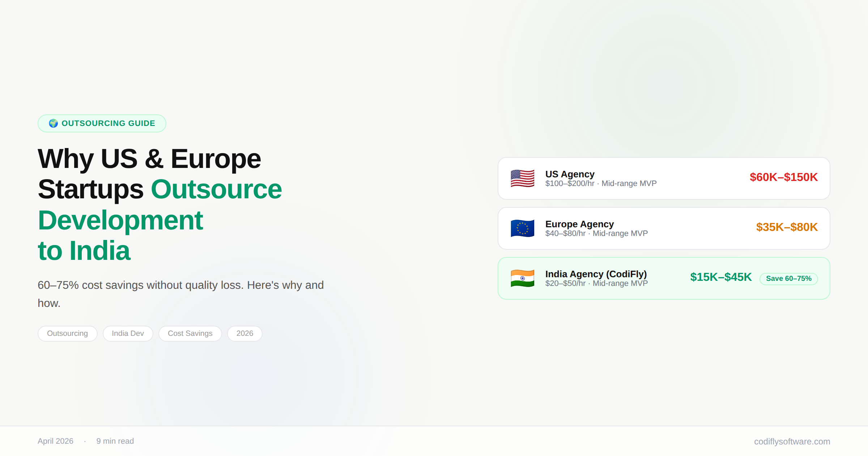Click the Save 60–75% badge
The width and height of the screenshot is (868, 456).
789,279
